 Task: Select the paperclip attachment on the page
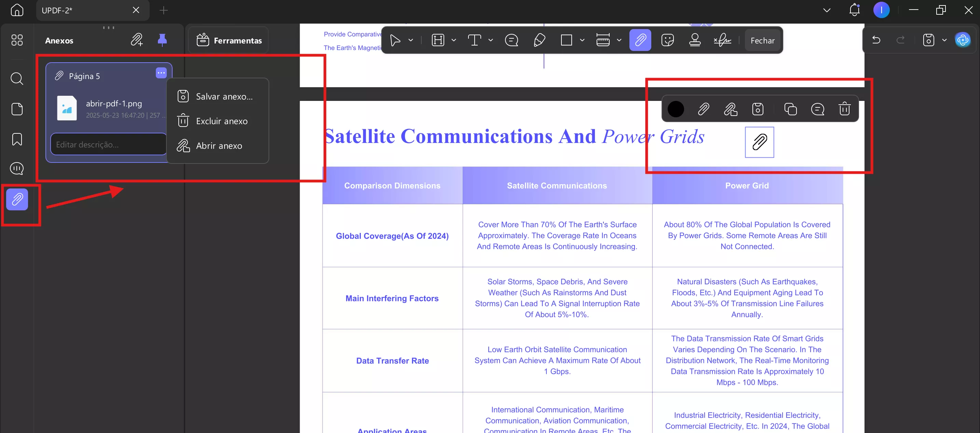point(759,142)
